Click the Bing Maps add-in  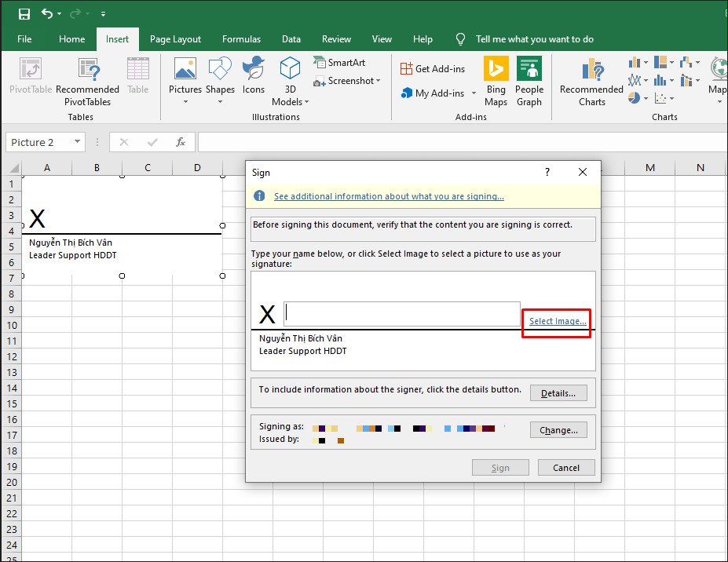click(x=496, y=82)
